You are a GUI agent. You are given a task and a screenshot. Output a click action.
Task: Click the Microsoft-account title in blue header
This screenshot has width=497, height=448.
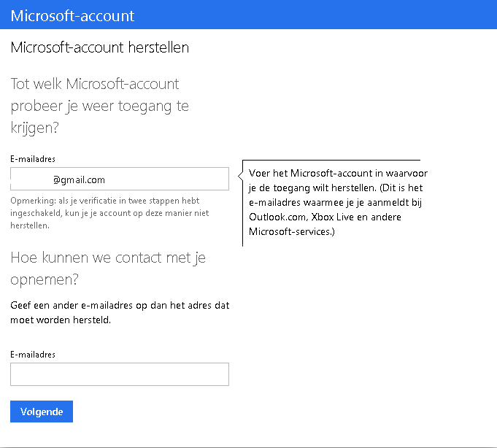point(72,15)
